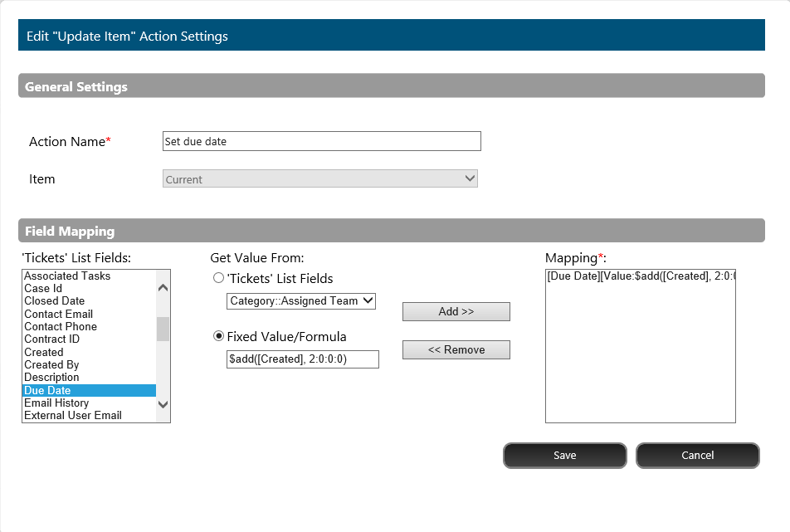Click the Fixed Value formula input box
The width and height of the screenshot is (790, 532).
[x=302, y=359]
